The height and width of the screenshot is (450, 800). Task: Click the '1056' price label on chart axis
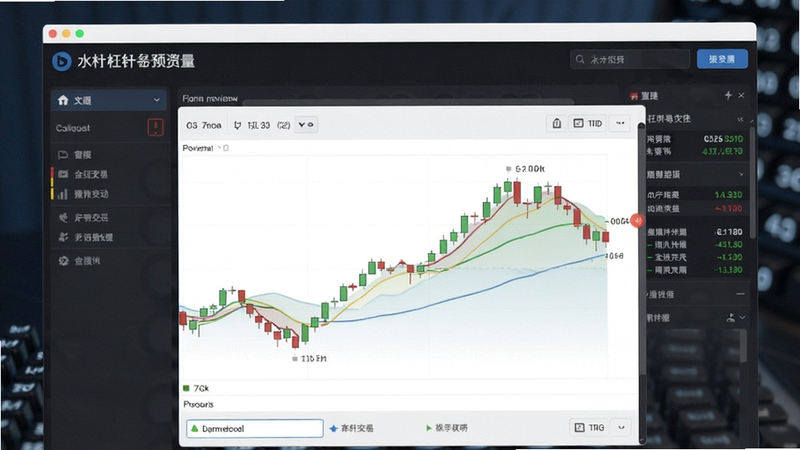(614, 256)
